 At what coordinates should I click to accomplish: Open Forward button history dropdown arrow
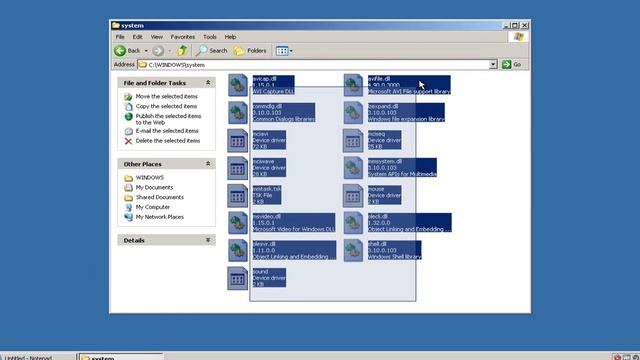coord(169,51)
